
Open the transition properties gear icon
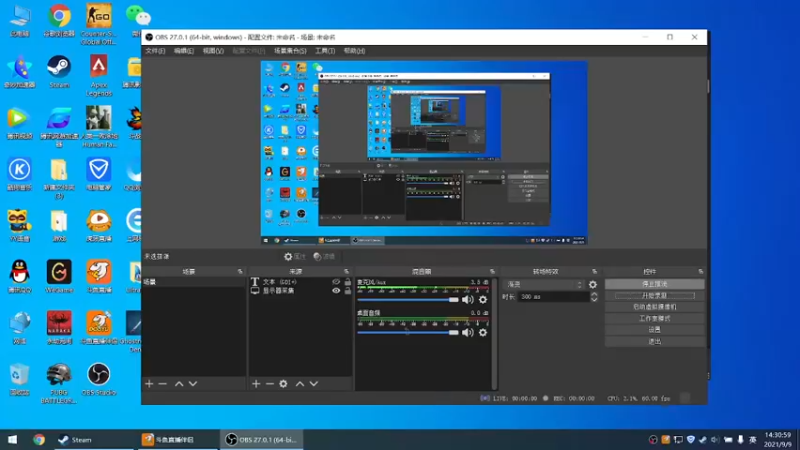point(593,285)
